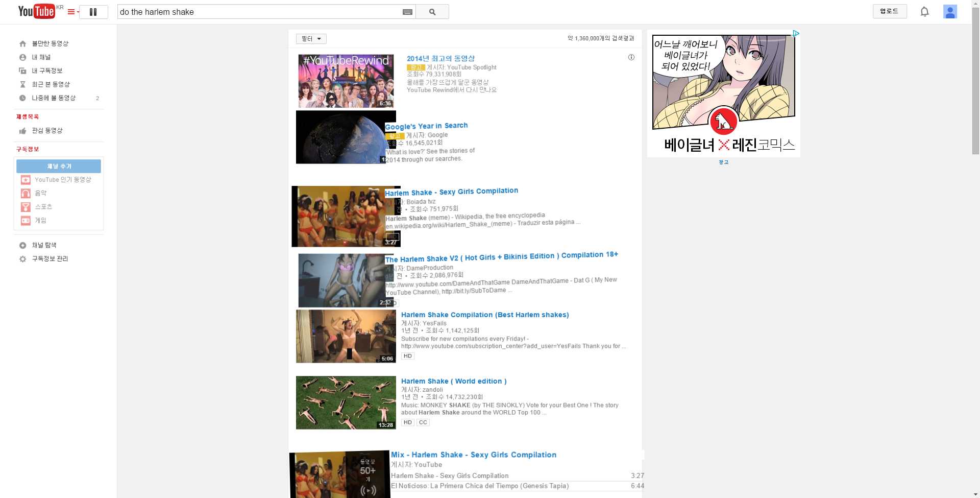980x498 pixels.
Task: Open the Earth thumbnail for Google's Year in Search
Action: tap(341, 137)
